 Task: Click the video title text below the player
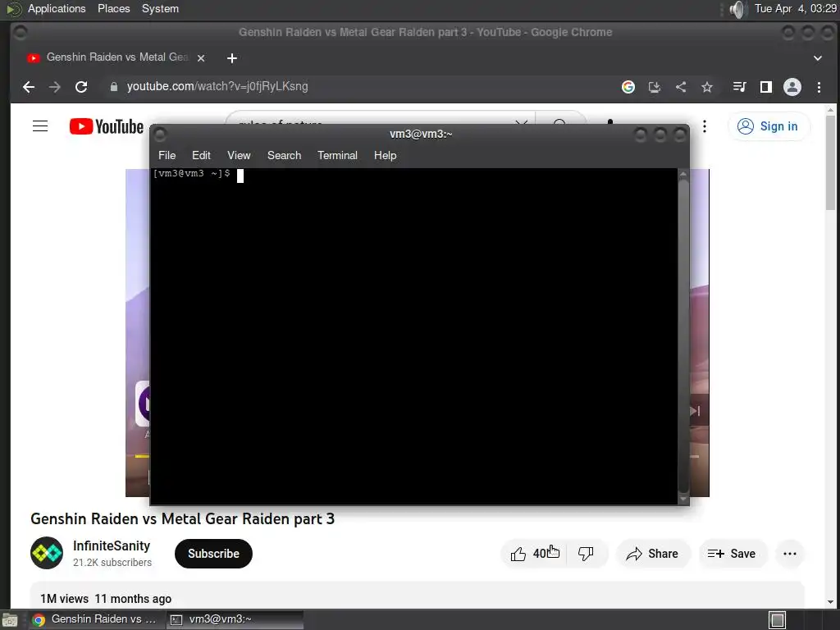click(x=182, y=518)
